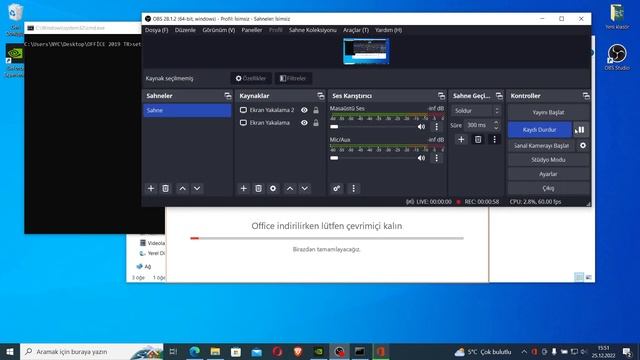Viewport: 640px width, 360px height.
Task: Delete selected scene with trash icon
Action: 165,189
